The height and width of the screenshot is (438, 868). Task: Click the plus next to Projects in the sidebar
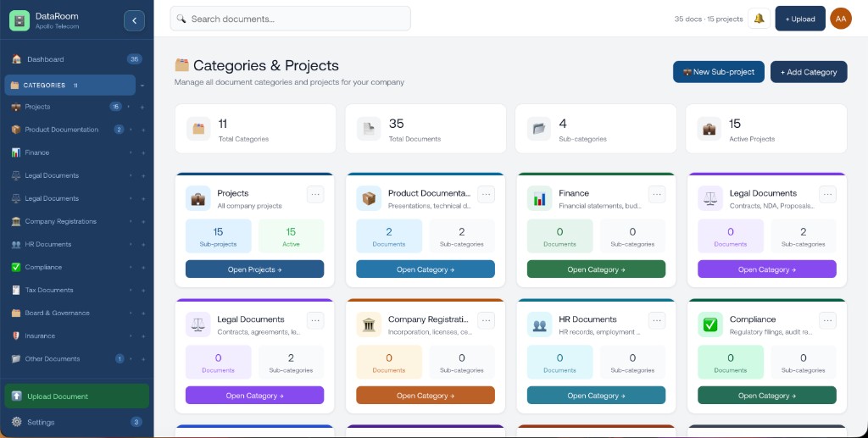pos(142,108)
